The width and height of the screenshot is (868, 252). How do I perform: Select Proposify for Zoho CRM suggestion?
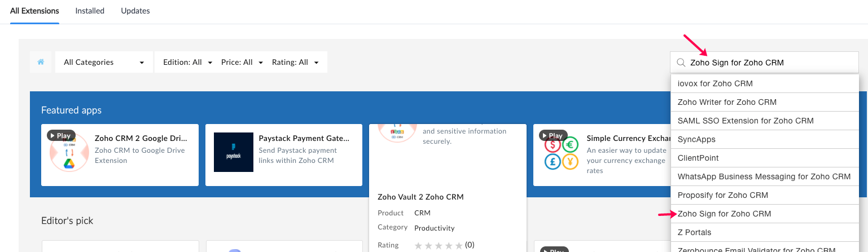point(765,195)
